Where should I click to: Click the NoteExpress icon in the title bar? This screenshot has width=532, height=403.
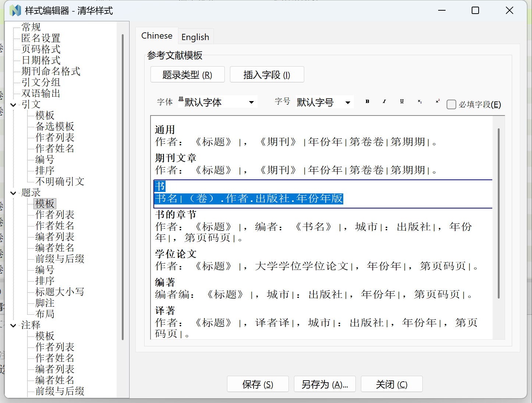tap(15, 10)
